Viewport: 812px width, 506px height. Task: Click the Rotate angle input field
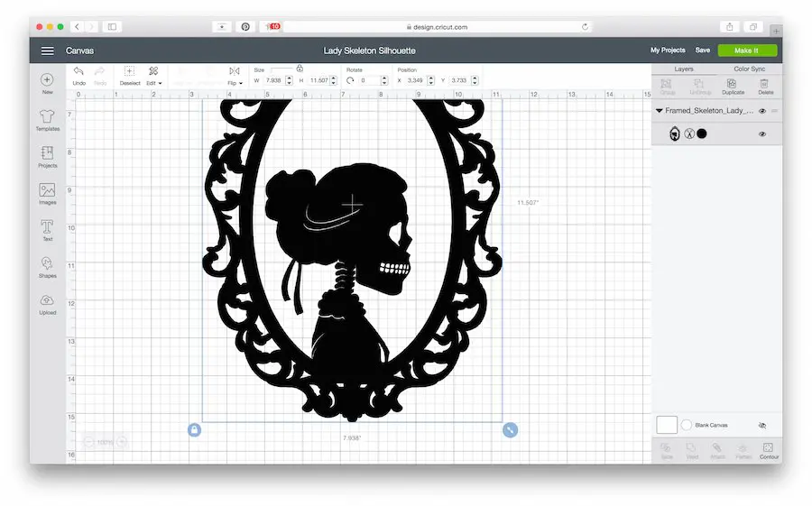pyautogui.click(x=369, y=80)
